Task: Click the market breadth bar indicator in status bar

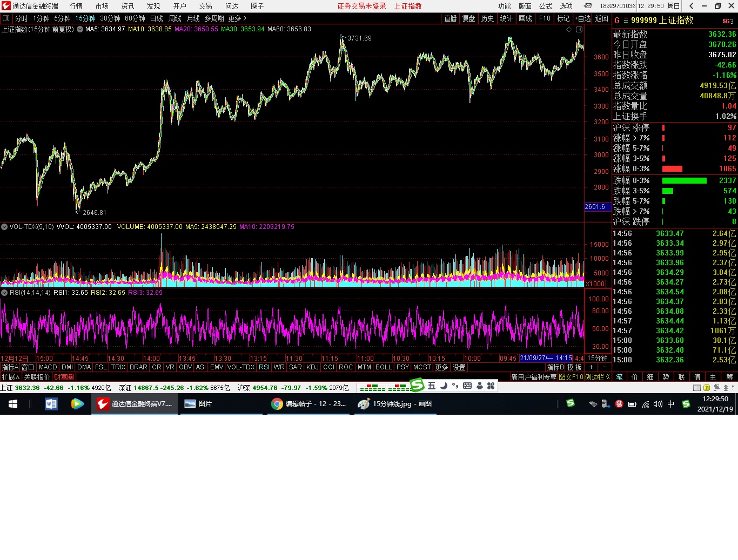Action: (386, 388)
